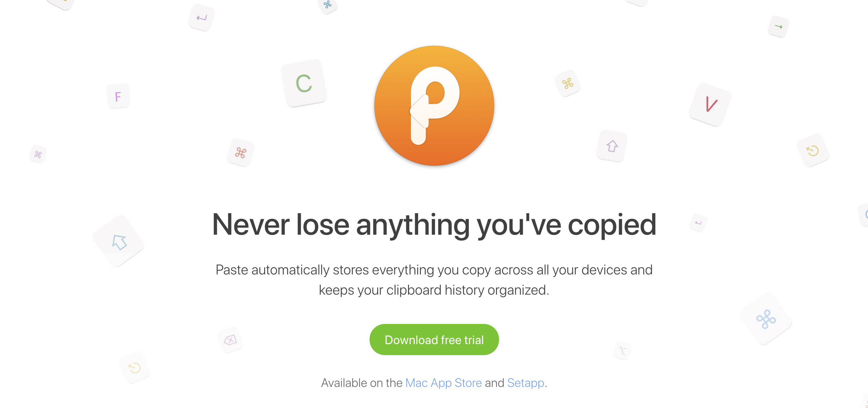This screenshot has height=408, width=868.
Task: Click the yellow undo key tile at right
Action: click(x=813, y=150)
